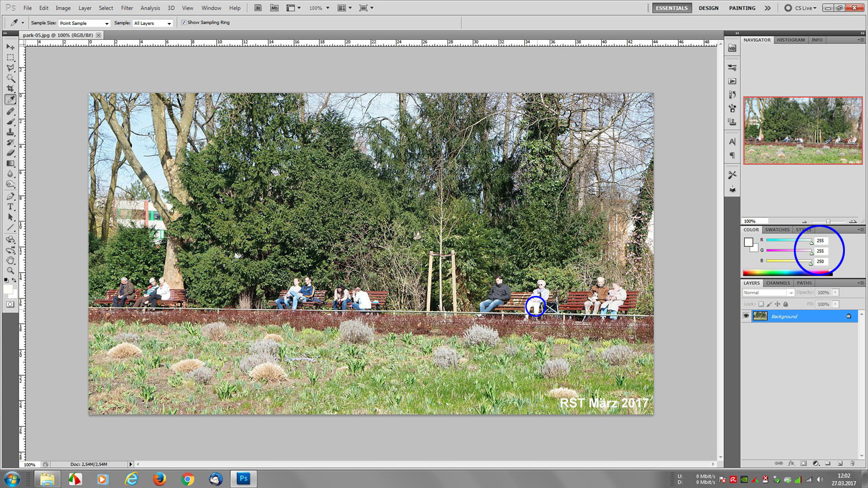Screen dimensions: 868x488
Task: Open the Sample All Layers dropdown
Action: (153, 23)
